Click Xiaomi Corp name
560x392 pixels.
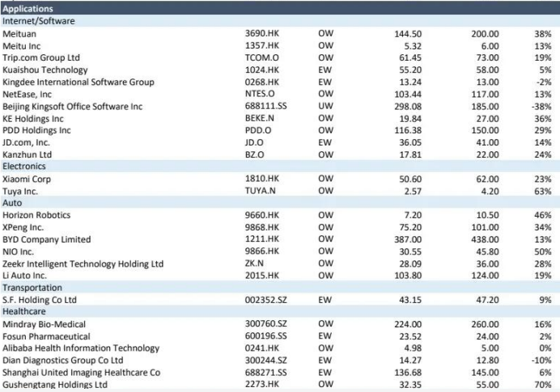click(27, 179)
